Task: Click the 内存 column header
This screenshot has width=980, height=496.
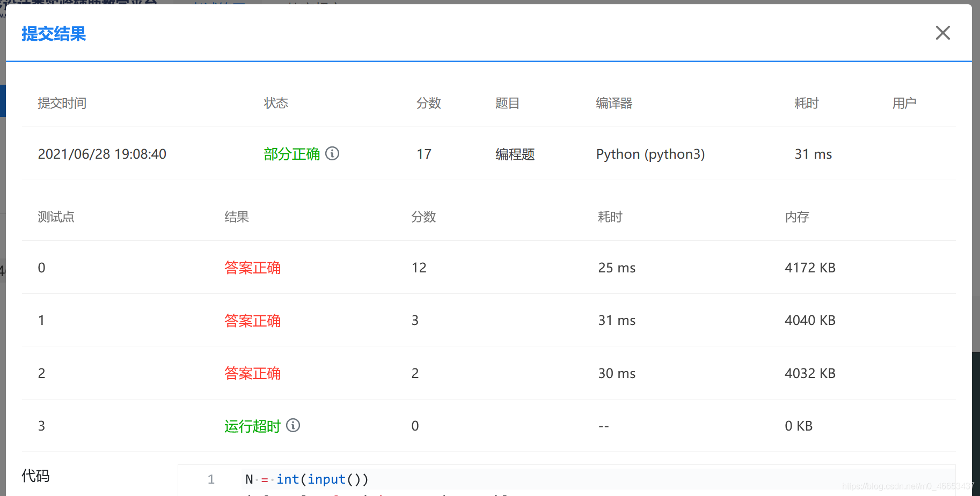Action: [x=797, y=217]
